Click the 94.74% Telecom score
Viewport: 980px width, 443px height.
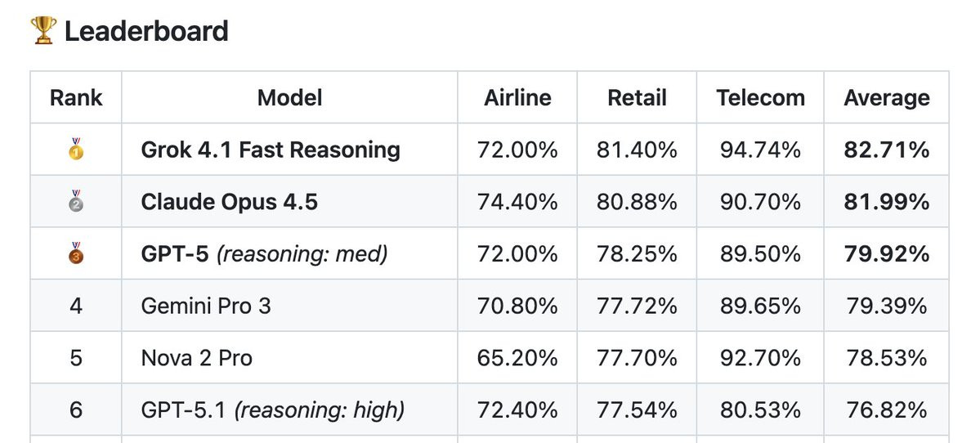[x=761, y=150]
